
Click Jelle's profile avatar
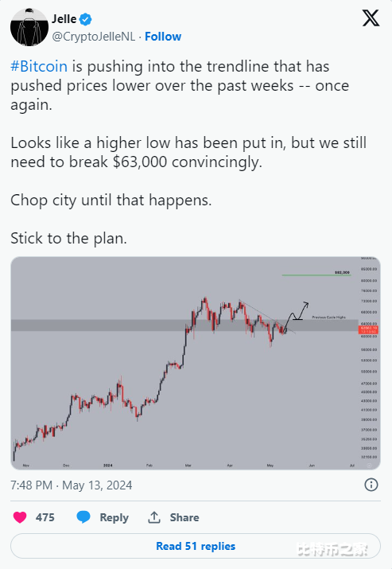click(29, 27)
